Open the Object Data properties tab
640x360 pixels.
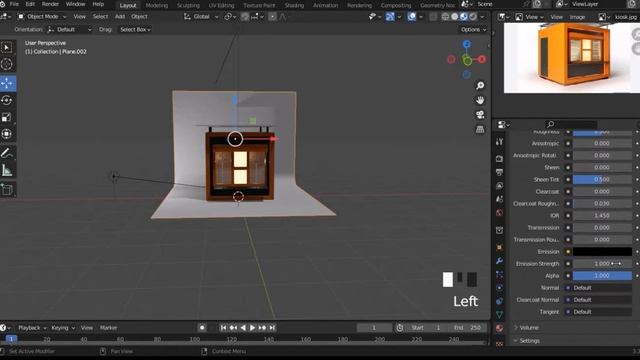(x=499, y=315)
